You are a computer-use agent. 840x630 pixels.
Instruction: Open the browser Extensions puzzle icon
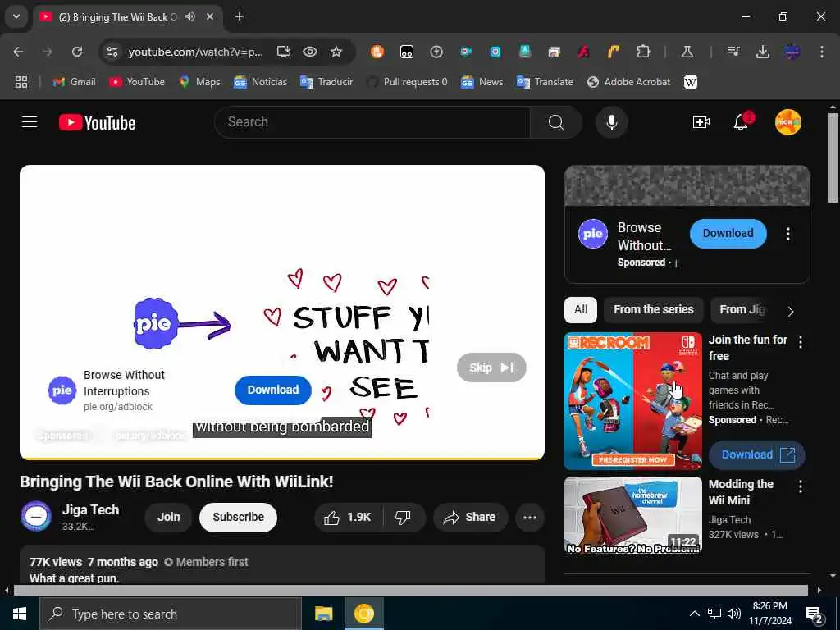(643, 52)
